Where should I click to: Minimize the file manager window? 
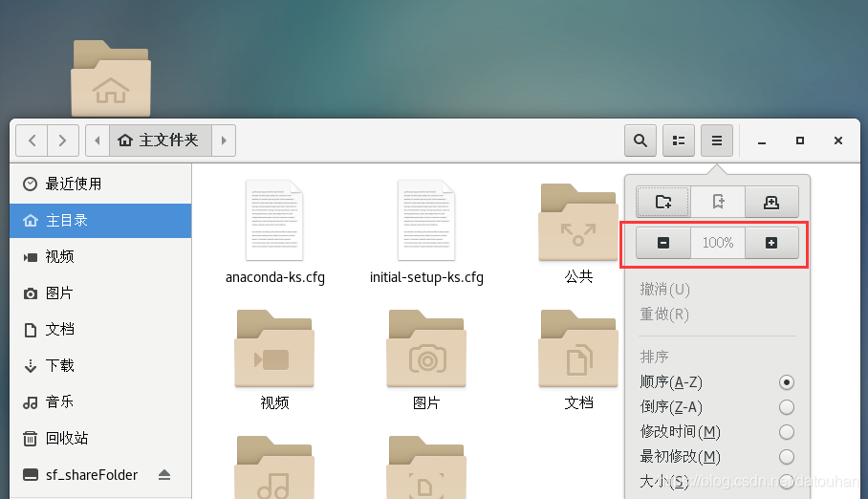coord(762,141)
